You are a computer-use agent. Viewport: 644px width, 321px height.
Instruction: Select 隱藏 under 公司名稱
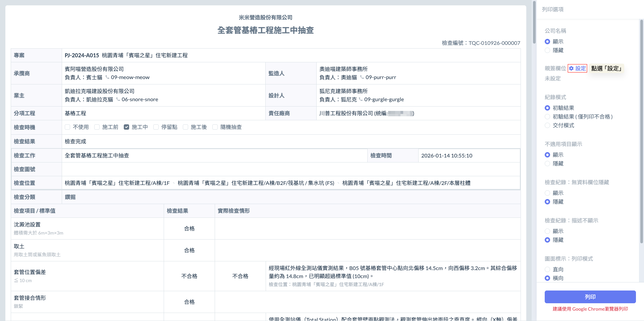[547, 50]
